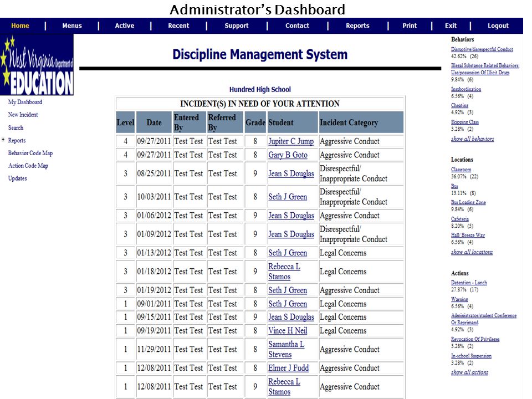Open Seth J Green on the 09/01/2011 row

(288, 304)
